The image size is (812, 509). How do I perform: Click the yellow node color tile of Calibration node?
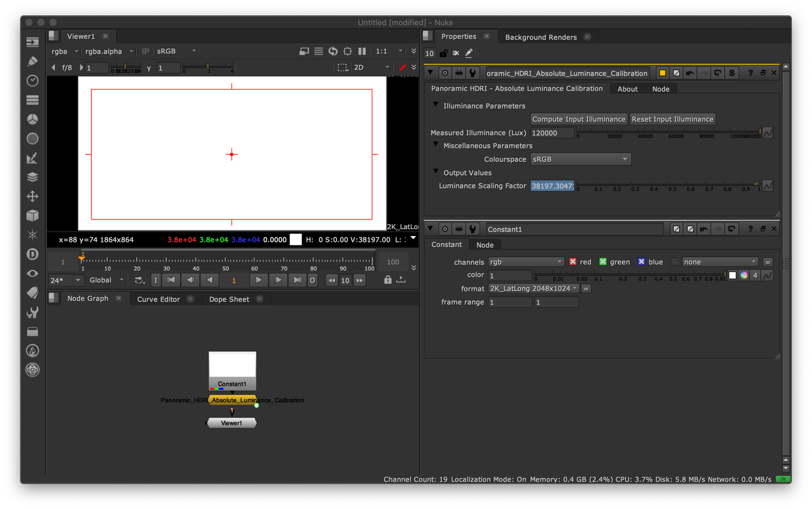[662, 73]
